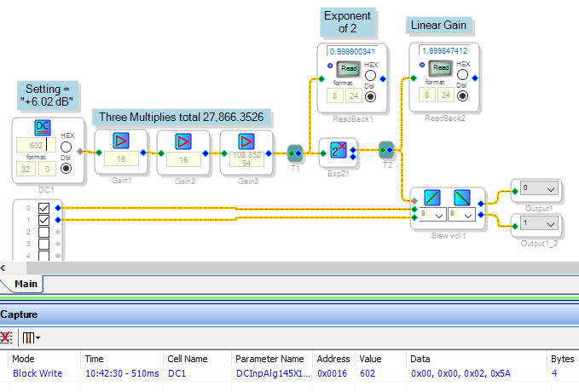Click the Output1_2 input pin
This screenshot has height=392, width=579.
click(515, 226)
